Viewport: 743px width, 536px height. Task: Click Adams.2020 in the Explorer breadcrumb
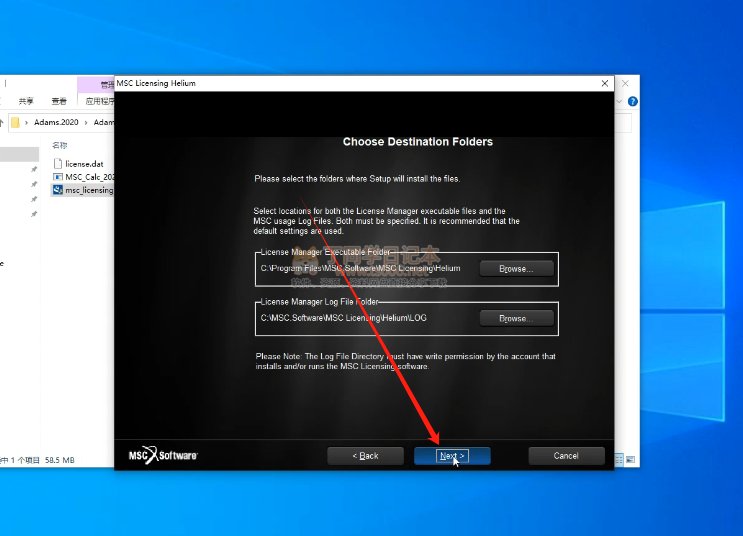(x=56, y=122)
